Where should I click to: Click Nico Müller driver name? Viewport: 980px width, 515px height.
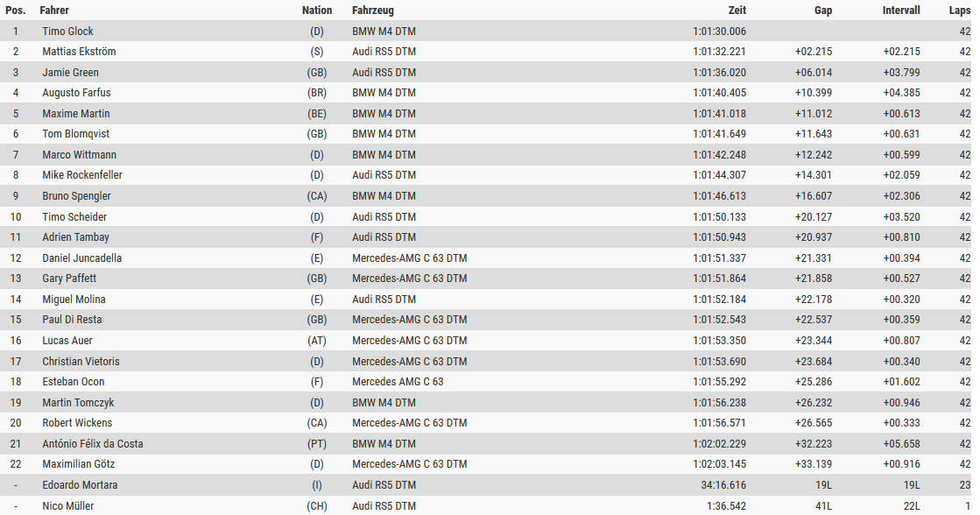(67, 506)
